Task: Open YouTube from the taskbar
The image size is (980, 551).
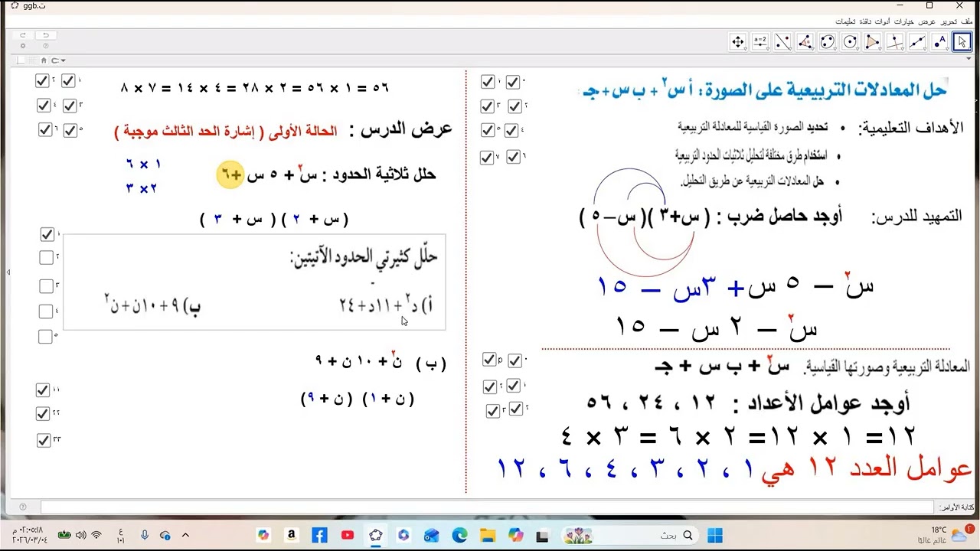Action: pos(348,535)
